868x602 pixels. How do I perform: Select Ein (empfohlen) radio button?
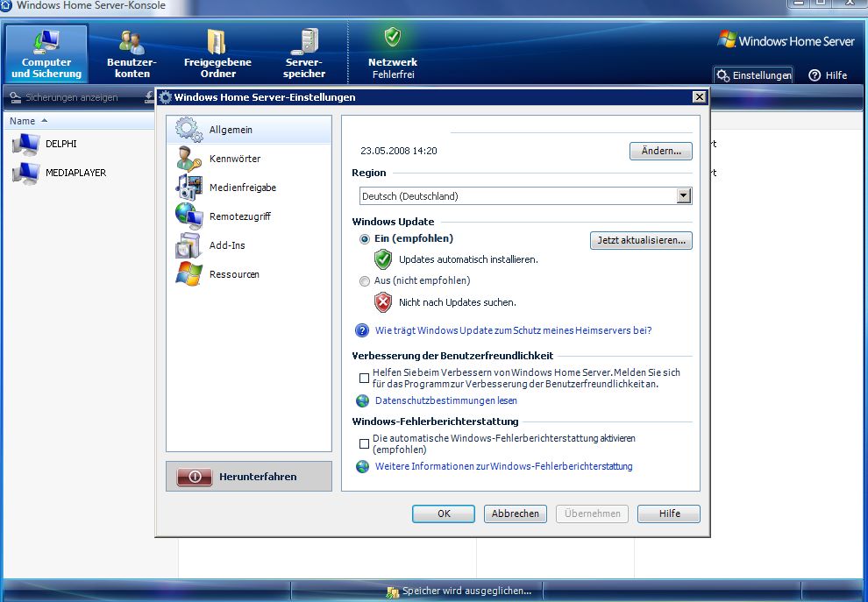click(x=364, y=239)
